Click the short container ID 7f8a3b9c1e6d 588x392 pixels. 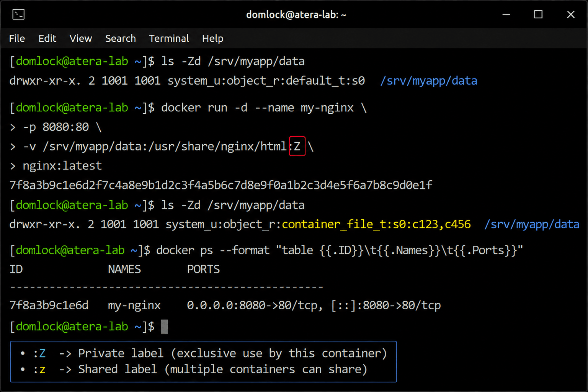(49, 305)
